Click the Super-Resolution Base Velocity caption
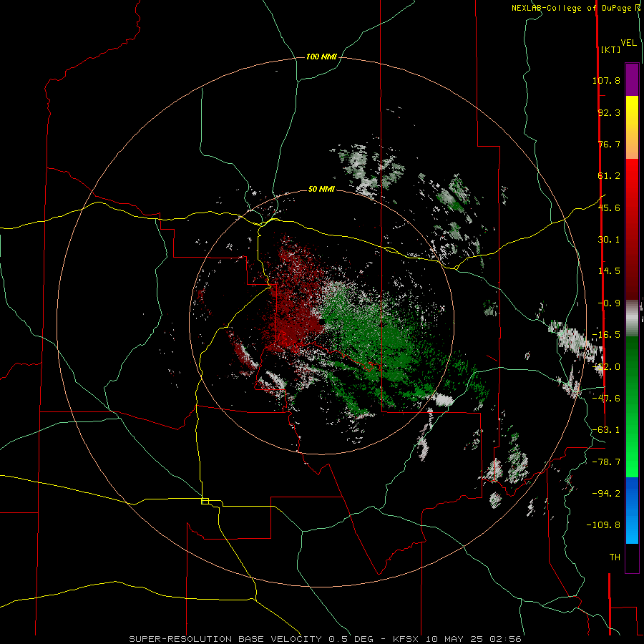This screenshot has height=644, width=644. pos(325,639)
